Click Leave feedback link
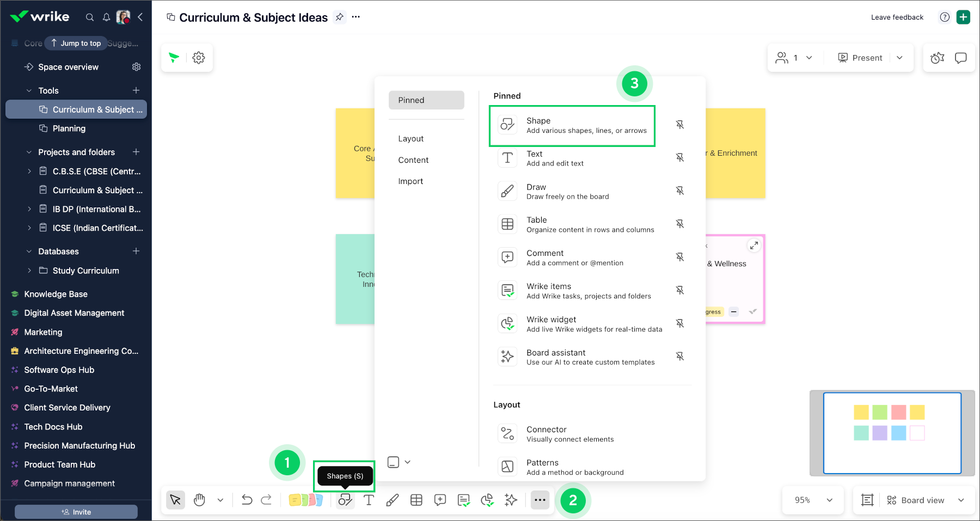The width and height of the screenshot is (980, 521). pos(897,17)
